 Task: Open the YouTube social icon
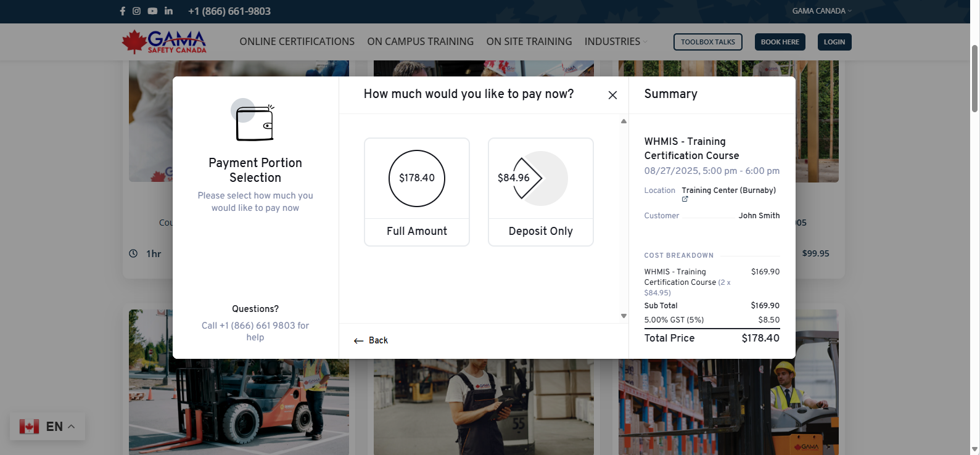point(152,11)
